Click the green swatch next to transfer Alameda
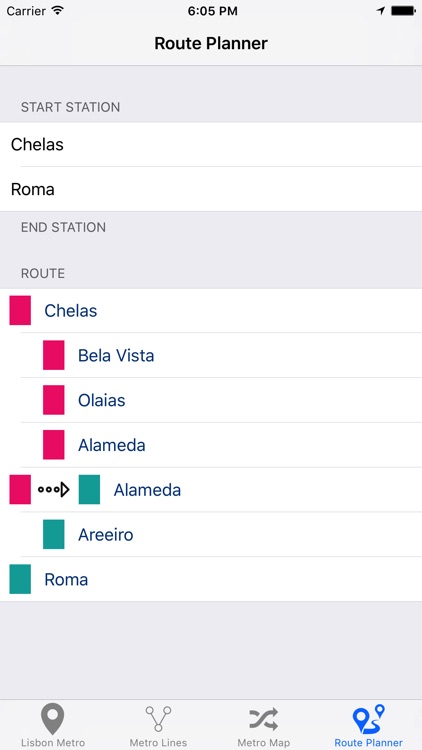Screen dimensions: 422x750 click(89, 489)
